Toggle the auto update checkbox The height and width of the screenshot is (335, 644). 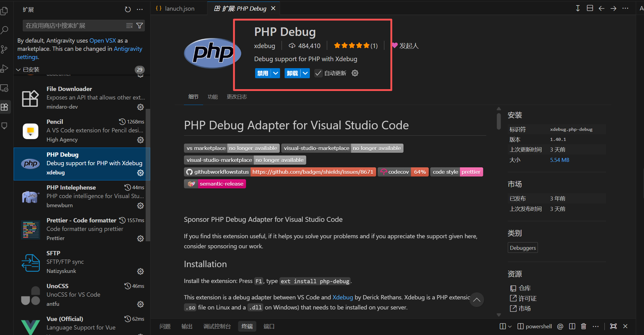(x=318, y=73)
